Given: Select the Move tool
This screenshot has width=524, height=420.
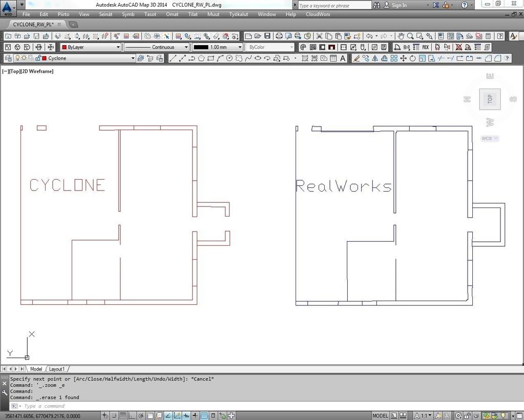Looking at the screenshot, I should pyautogui.click(x=403, y=58).
